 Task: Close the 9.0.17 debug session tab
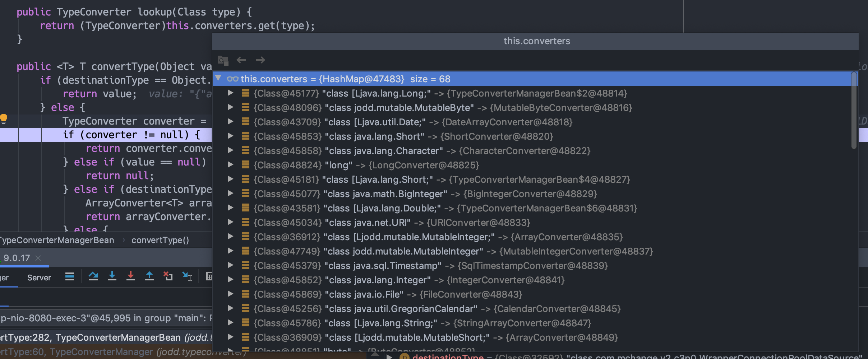coord(38,258)
